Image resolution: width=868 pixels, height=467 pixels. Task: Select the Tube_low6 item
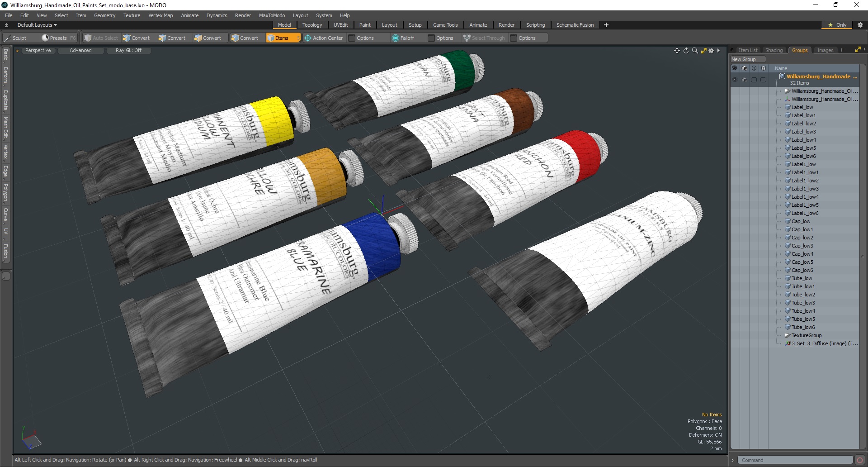pyautogui.click(x=803, y=327)
